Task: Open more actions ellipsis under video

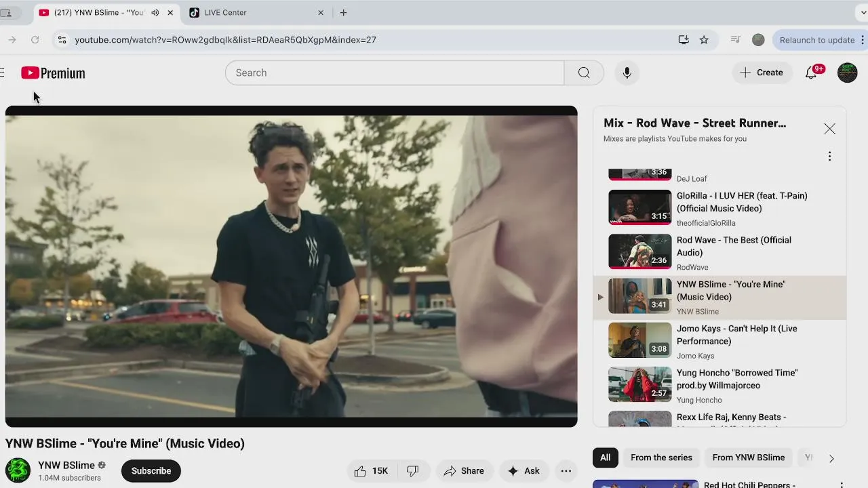Action: pos(566,471)
